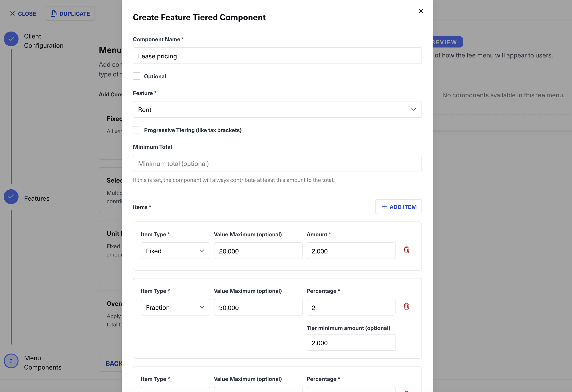572x392 pixels.
Task: Delete the Fixed tier item
Action: (x=406, y=250)
